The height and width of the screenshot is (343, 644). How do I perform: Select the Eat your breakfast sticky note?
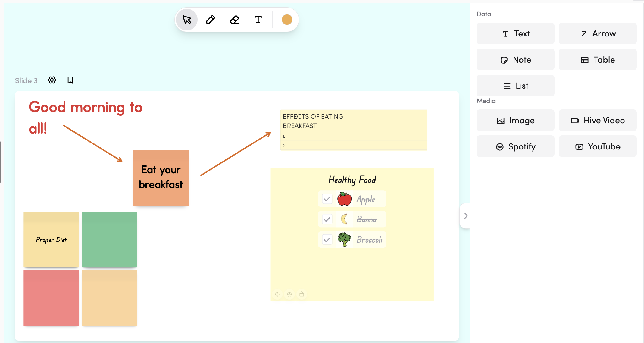161,178
